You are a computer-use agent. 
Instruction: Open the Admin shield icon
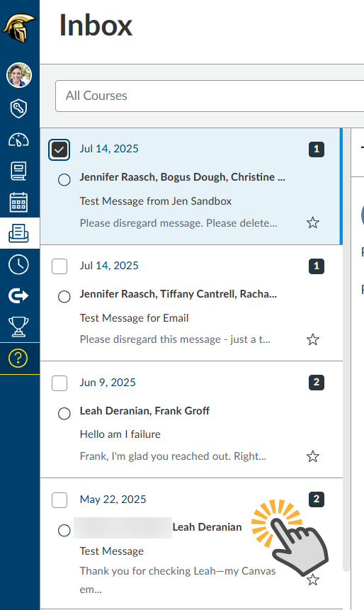point(18,108)
